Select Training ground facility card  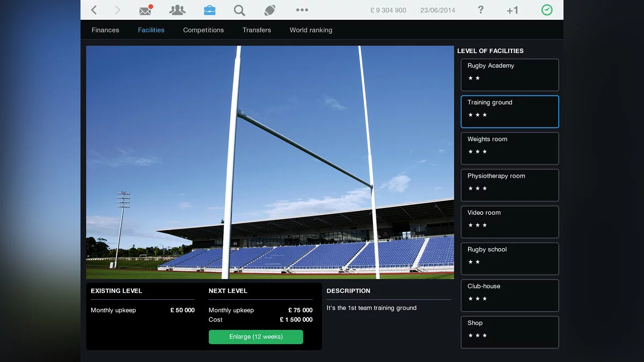(x=510, y=112)
